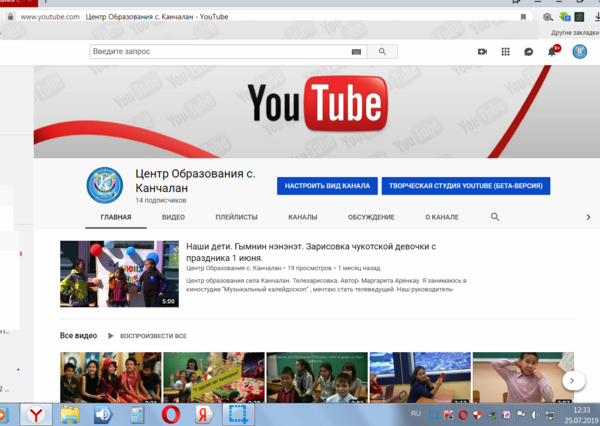Click the YouTube create video camera icon

point(482,52)
